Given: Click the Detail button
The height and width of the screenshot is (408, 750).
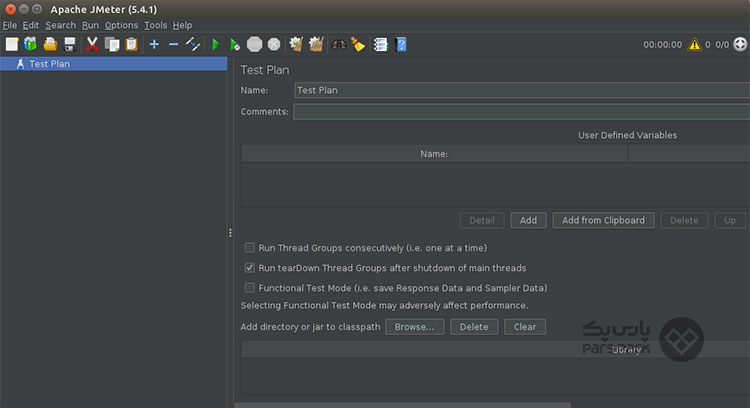Looking at the screenshot, I should click(x=482, y=221).
